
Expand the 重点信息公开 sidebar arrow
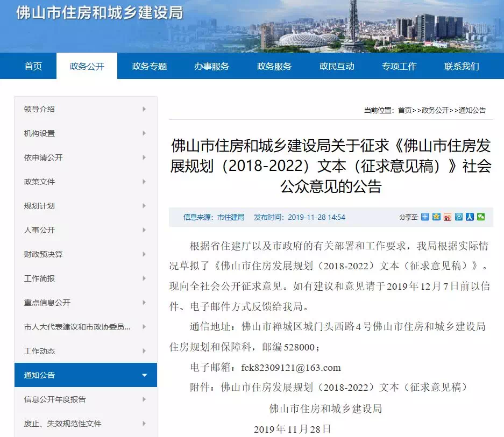144,303
